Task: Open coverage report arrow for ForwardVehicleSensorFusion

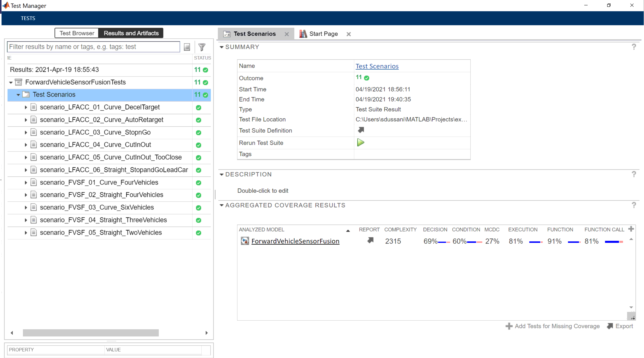Action: (x=370, y=240)
